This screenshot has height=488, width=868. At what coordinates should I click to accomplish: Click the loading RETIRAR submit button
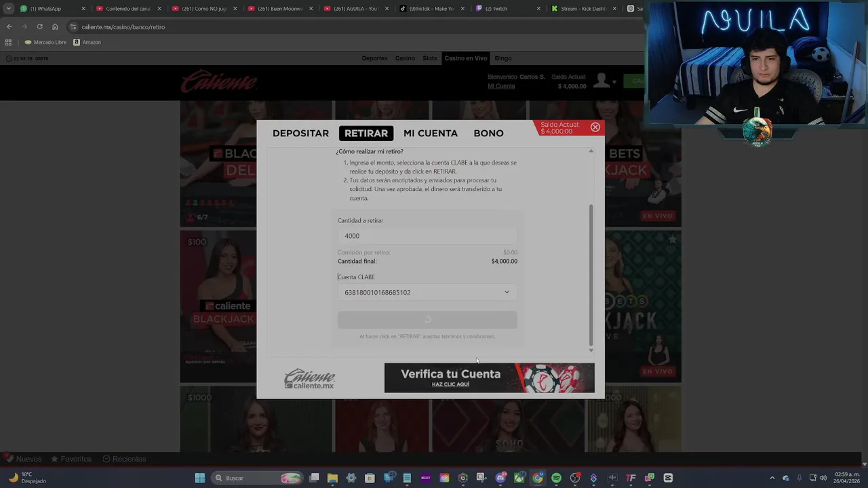coord(427,319)
